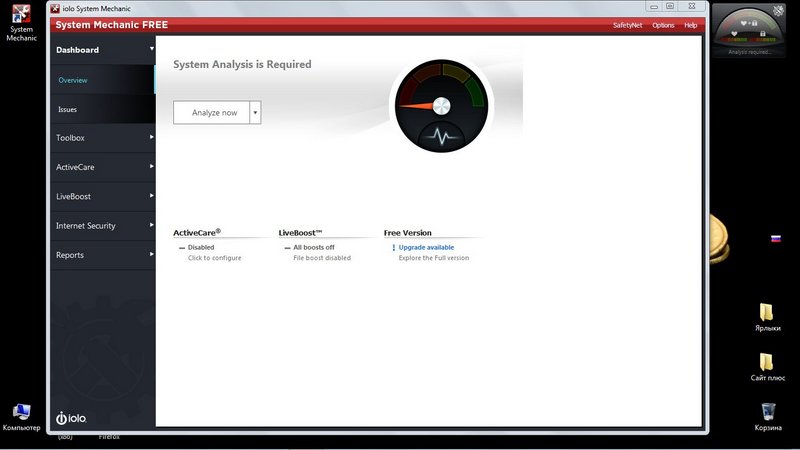
Task: Click 'System Analysis is Required' heading
Action: tap(242, 64)
